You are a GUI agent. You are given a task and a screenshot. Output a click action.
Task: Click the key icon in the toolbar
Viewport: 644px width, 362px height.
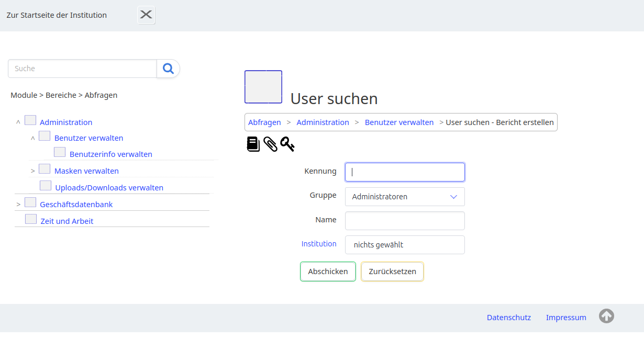[x=287, y=144]
